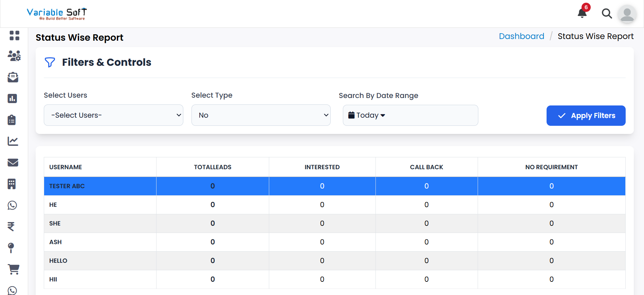Image resolution: width=644 pixels, height=295 pixels.
Task: Click the TOTALLEADS column header
Action: (213, 167)
